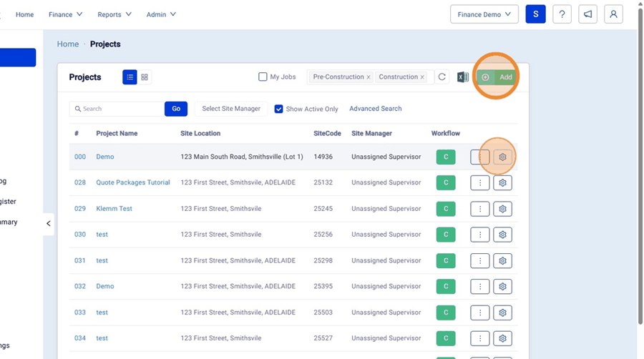644x359 pixels.
Task: Open the Select Site Manager dropdown
Action: point(231,109)
